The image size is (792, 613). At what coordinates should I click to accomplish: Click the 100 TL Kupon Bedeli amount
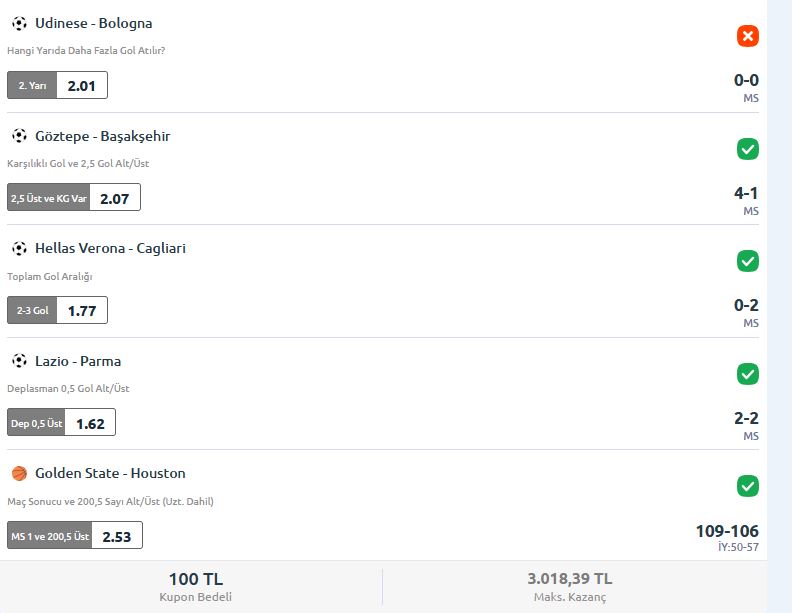(x=195, y=579)
